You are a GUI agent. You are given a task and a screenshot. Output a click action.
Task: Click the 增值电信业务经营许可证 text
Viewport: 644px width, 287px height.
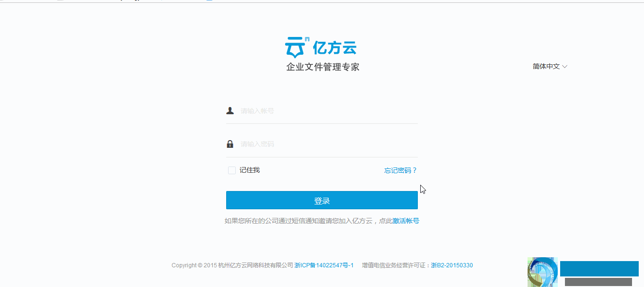[394, 265]
